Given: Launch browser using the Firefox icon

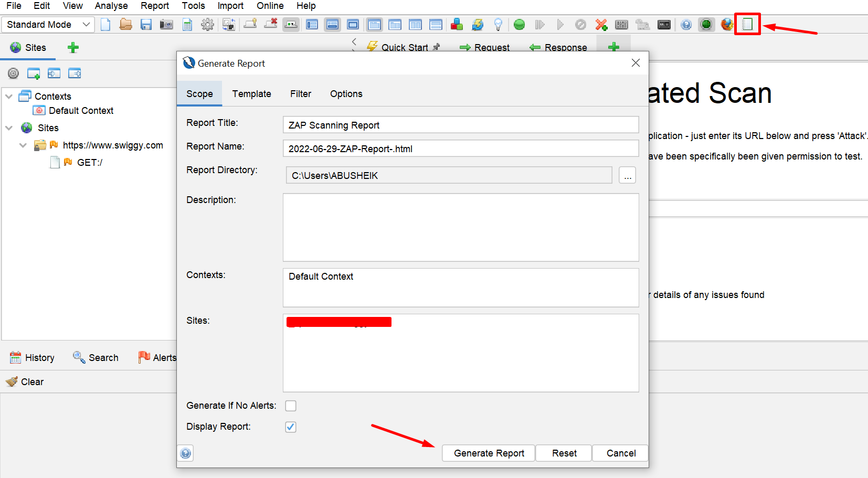Looking at the screenshot, I should click(x=727, y=25).
